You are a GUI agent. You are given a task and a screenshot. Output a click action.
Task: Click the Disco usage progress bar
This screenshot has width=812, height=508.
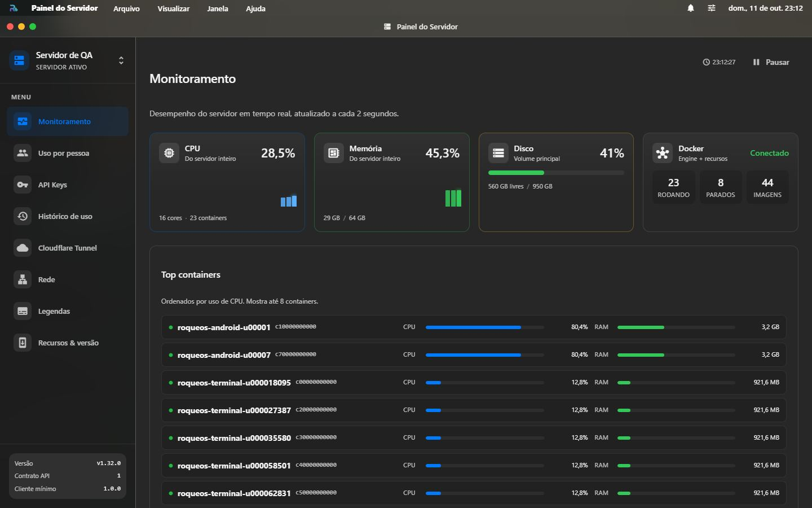pyautogui.click(x=556, y=173)
